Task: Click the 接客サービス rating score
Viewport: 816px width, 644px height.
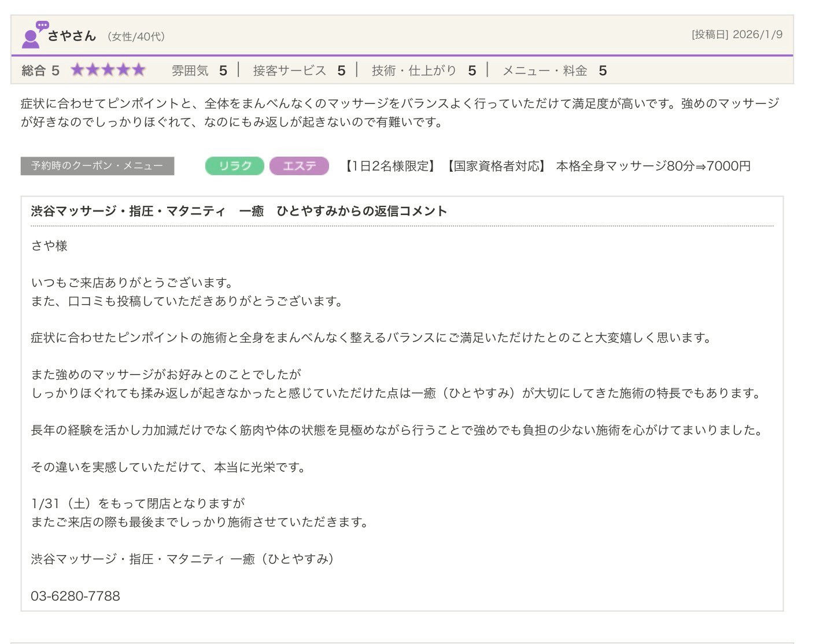Action: pyautogui.click(x=341, y=71)
